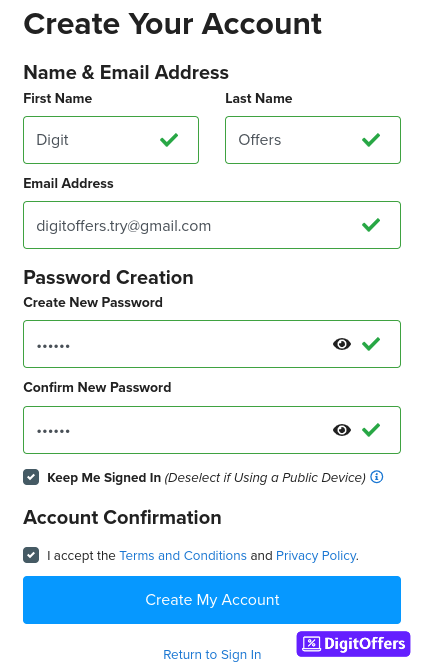The image size is (423, 669).
Task: Click the green checkmark in First Name field
Action: click(x=169, y=140)
